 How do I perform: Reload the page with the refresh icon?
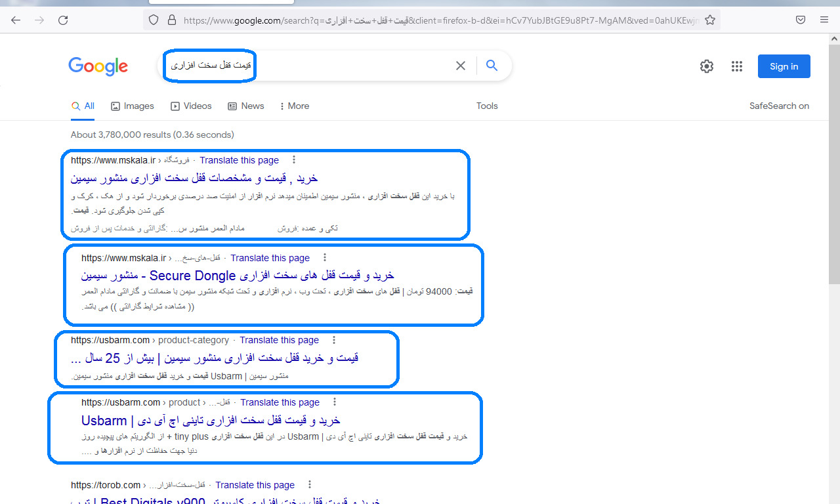[63, 20]
